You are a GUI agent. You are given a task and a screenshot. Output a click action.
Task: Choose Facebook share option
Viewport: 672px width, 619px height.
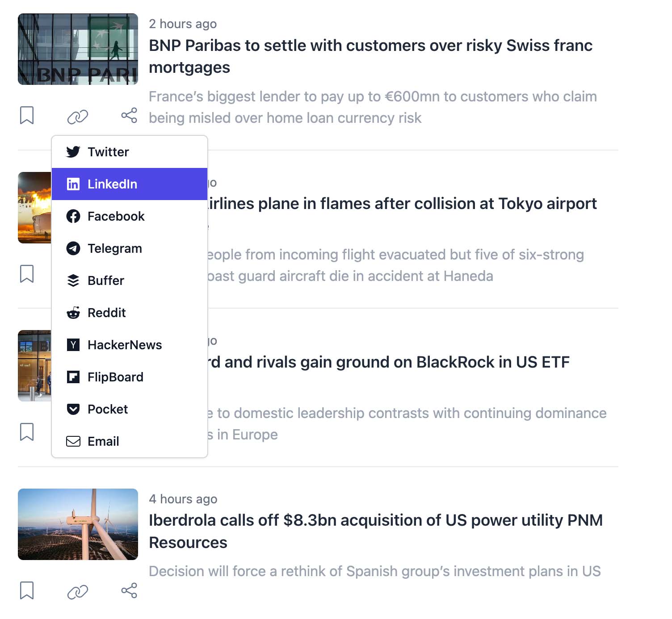(130, 216)
